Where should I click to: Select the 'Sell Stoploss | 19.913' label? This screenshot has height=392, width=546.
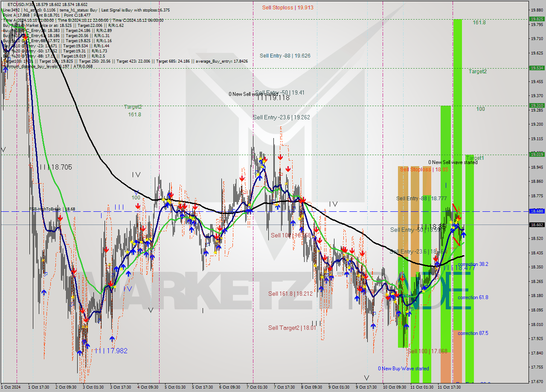coord(288,7)
